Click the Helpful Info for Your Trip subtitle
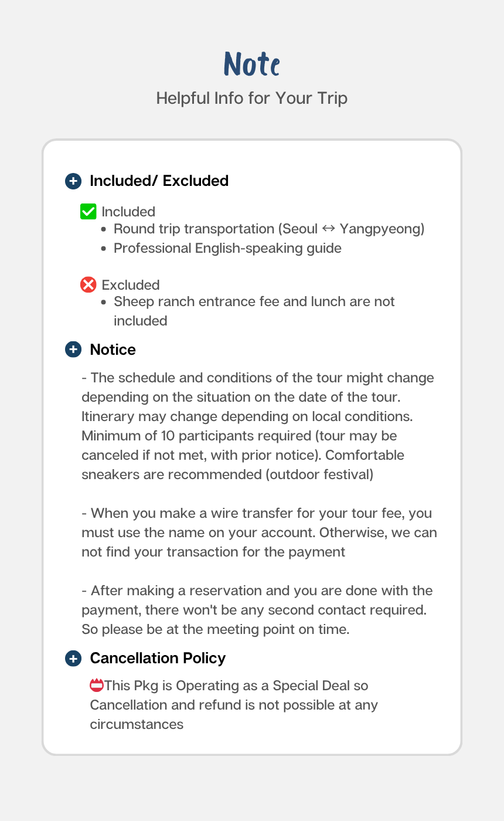 [x=252, y=98]
